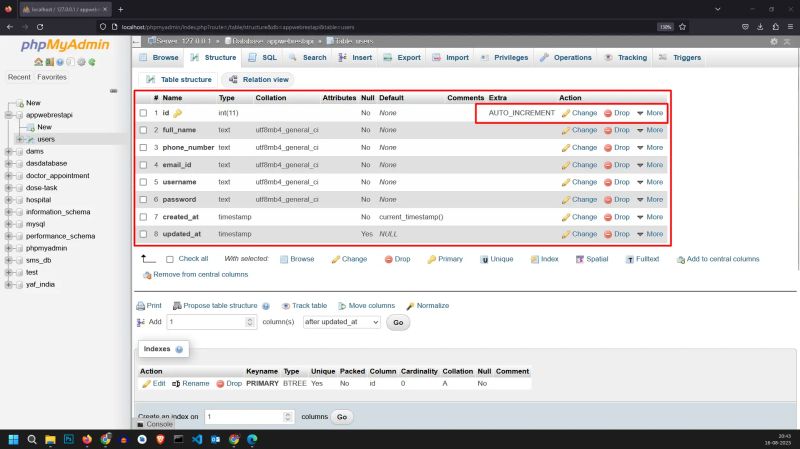
Task: Open the Export tab
Action: point(403,58)
